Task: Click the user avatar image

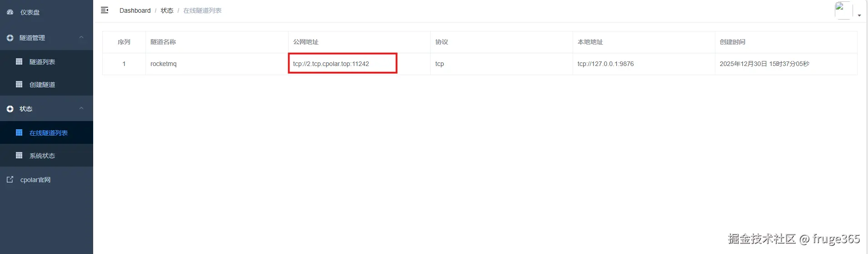Action: point(843,10)
